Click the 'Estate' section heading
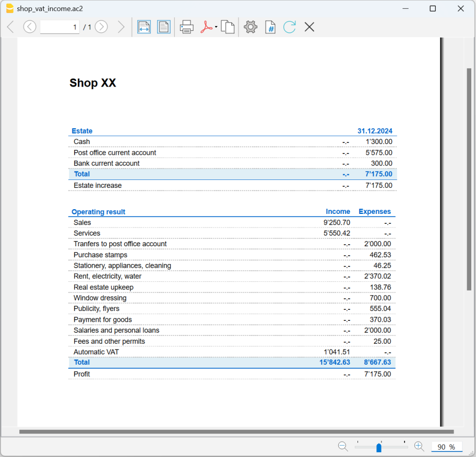The width and height of the screenshot is (476, 457). pyautogui.click(x=82, y=131)
